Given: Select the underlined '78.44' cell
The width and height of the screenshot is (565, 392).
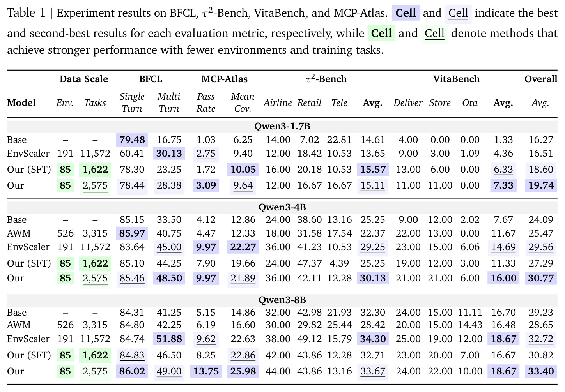Looking at the screenshot, I should (x=132, y=185).
